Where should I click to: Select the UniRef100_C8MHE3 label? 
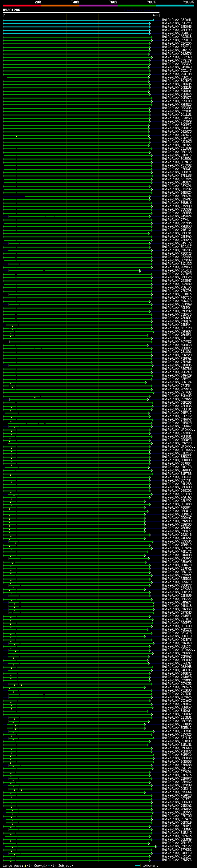click(177, 514)
